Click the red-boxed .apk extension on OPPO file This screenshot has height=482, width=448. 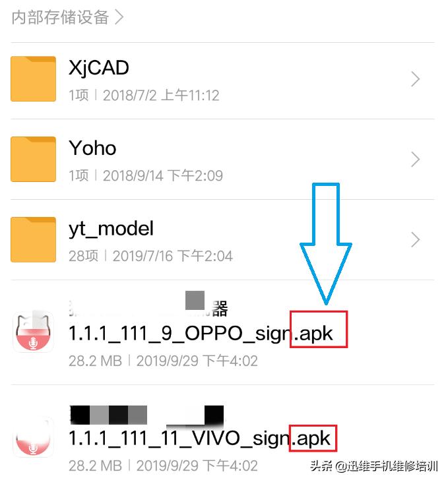coord(319,329)
